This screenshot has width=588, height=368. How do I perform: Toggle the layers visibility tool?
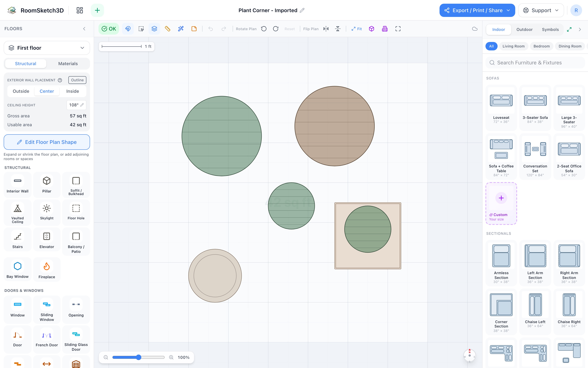[154, 29]
